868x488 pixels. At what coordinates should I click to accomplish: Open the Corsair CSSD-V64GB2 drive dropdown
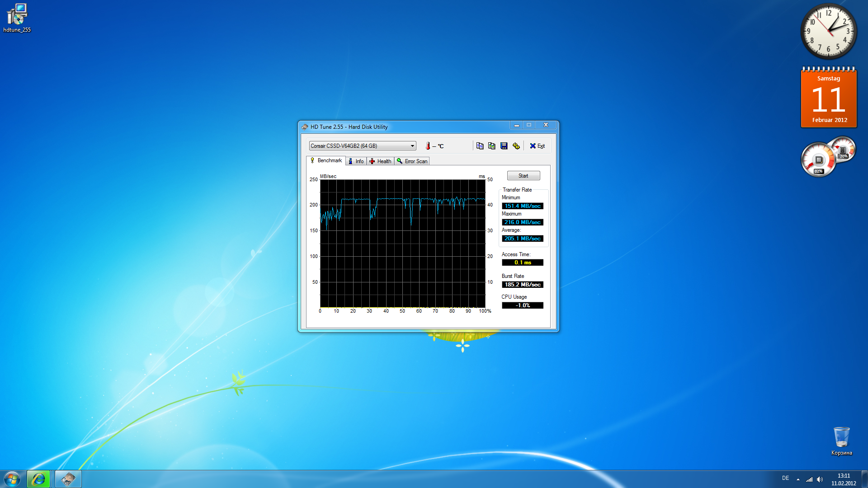click(363, 146)
